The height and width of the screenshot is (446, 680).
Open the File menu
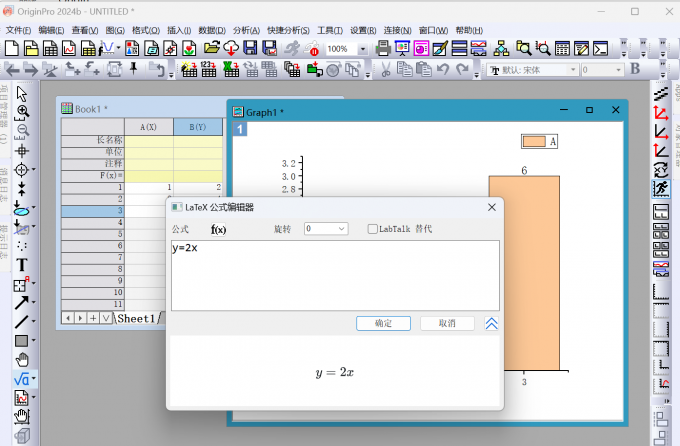tap(18, 30)
